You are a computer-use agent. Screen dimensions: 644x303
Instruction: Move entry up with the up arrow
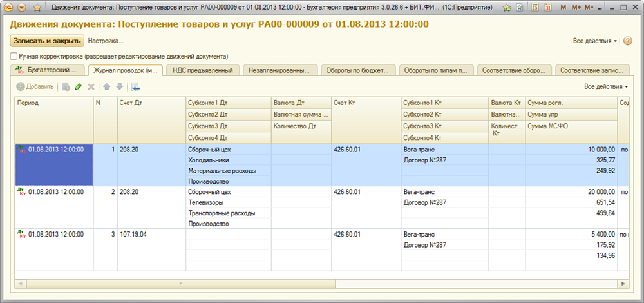(x=106, y=86)
